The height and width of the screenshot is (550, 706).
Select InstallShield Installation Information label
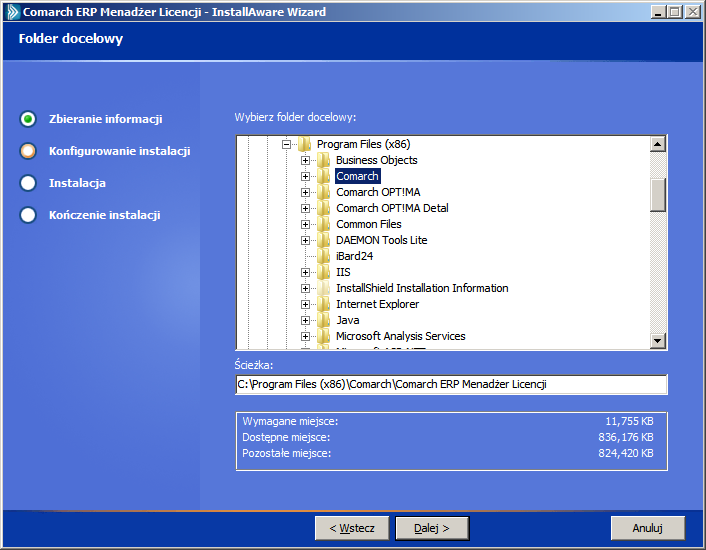(x=422, y=288)
